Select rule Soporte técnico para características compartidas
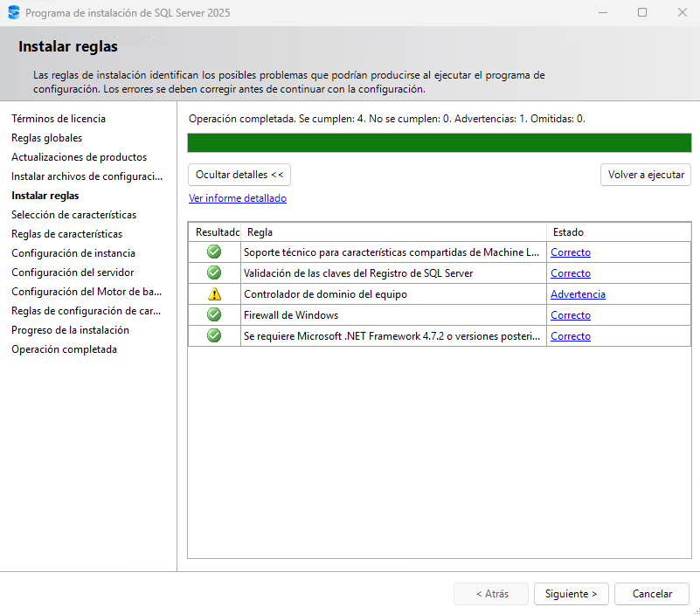 [x=392, y=252]
